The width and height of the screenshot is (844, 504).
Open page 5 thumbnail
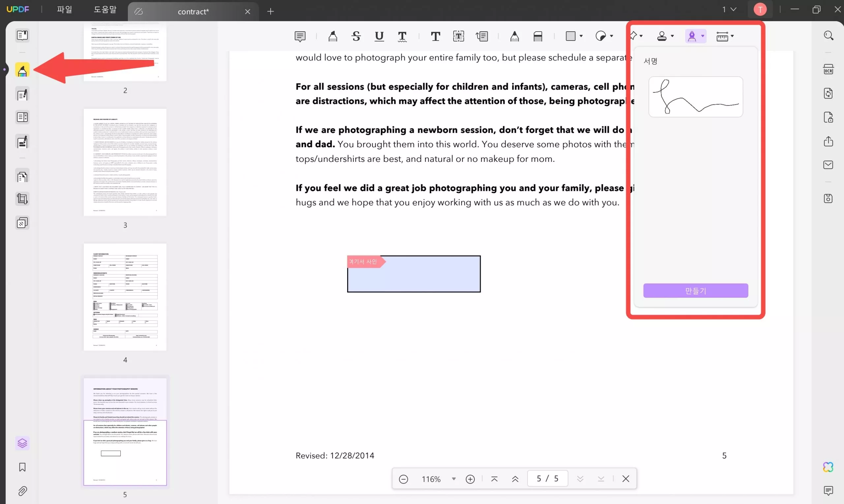coord(125,432)
